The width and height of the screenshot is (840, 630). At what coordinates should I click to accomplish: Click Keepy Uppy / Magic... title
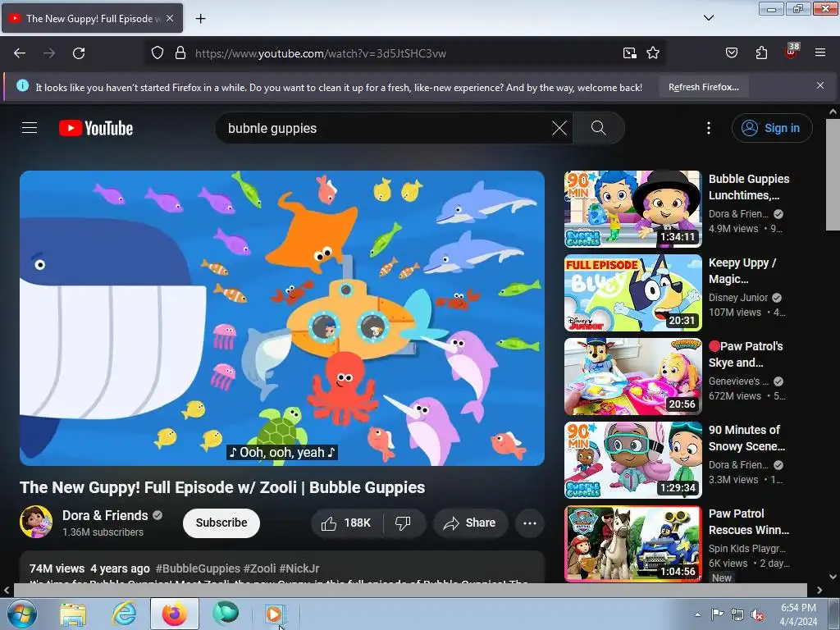click(x=742, y=271)
